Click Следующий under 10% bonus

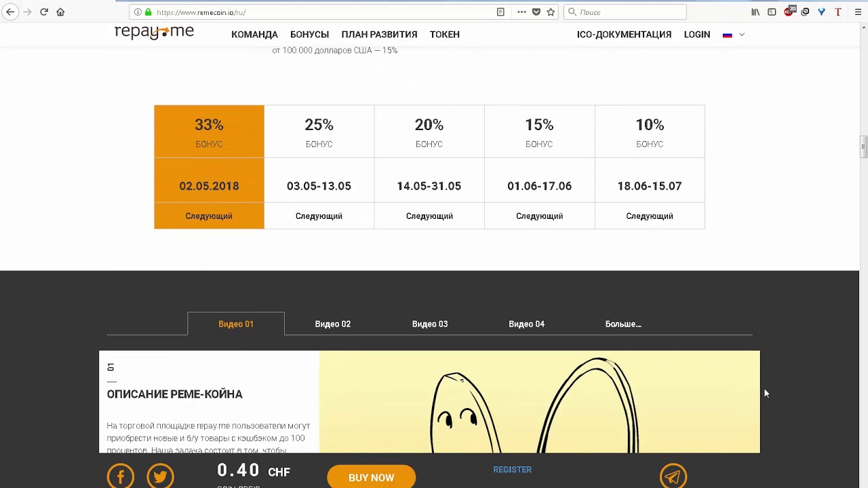coord(650,216)
